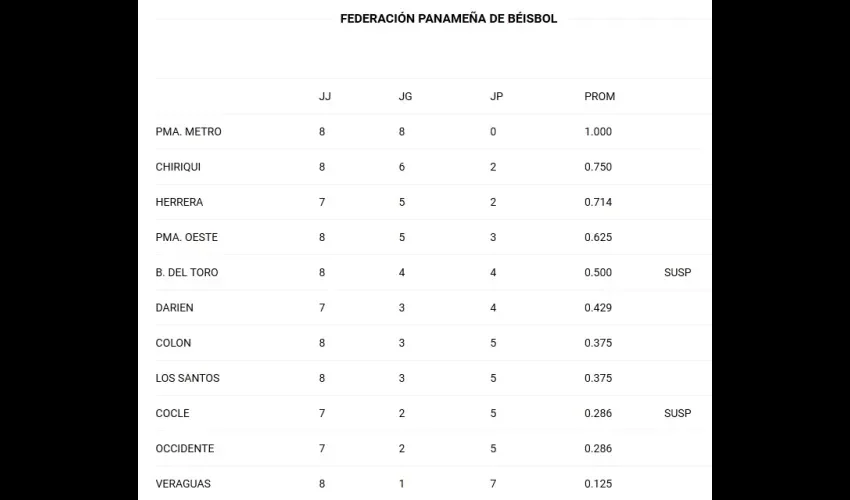This screenshot has width=850, height=500.
Task: Click the PMA. OESTE team name
Action: (x=186, y=238)
